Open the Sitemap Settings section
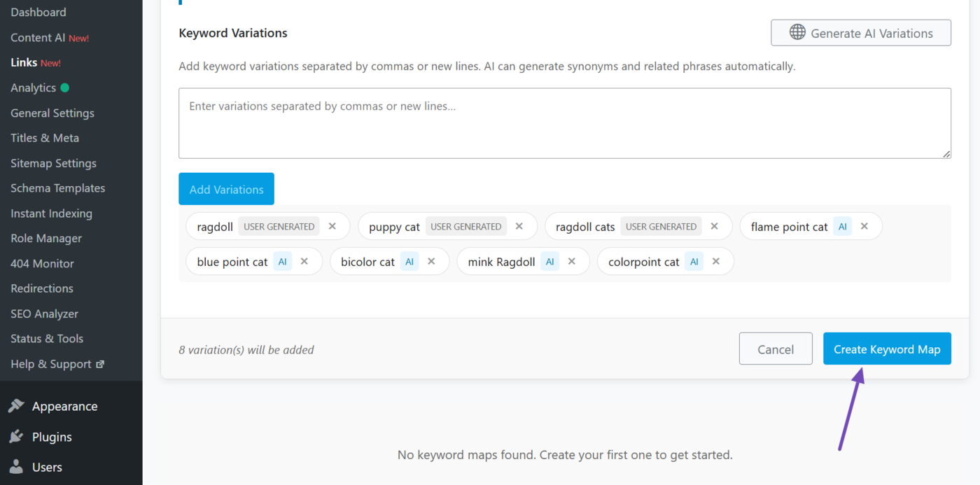This screenshot has height=485, width=980. pyautogui.click(x=53, y=162)
